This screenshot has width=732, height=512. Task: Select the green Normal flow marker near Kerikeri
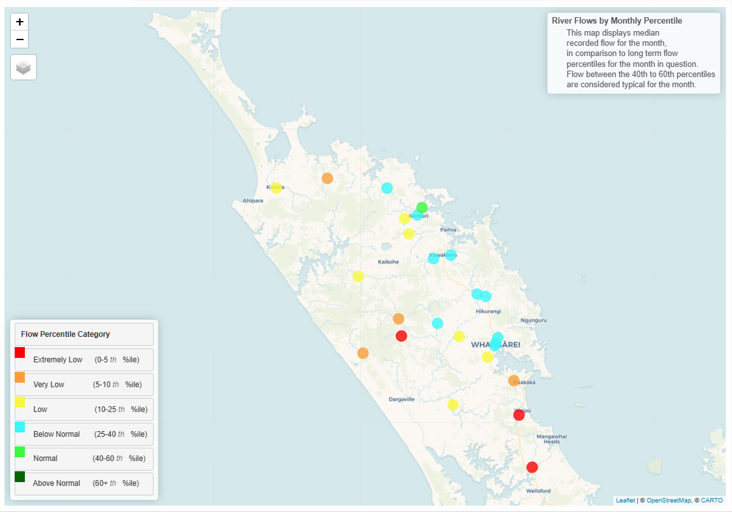tap(422, 207)
